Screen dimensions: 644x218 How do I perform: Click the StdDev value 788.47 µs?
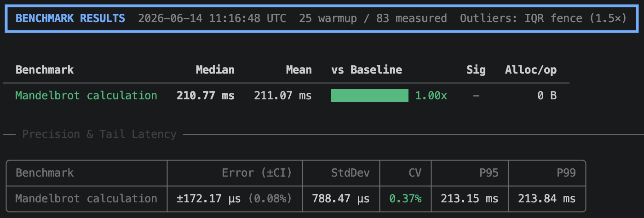[x=340, y=199]
